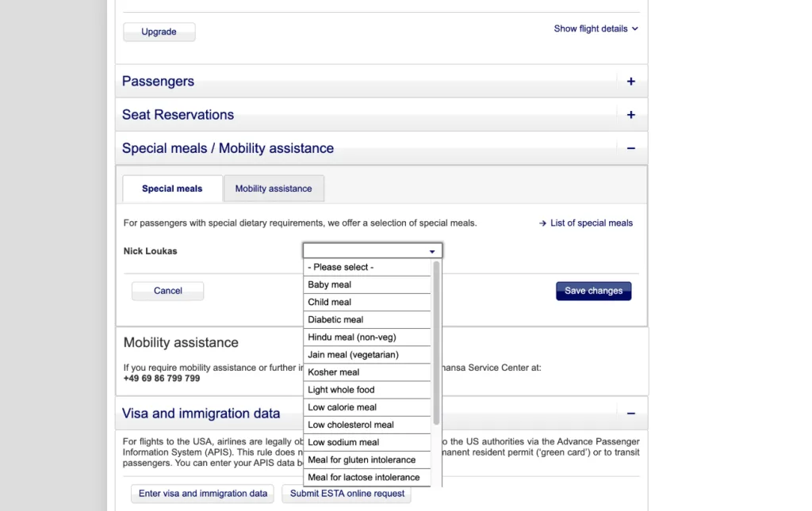Expand Show flight details chevron

(635, 29)
